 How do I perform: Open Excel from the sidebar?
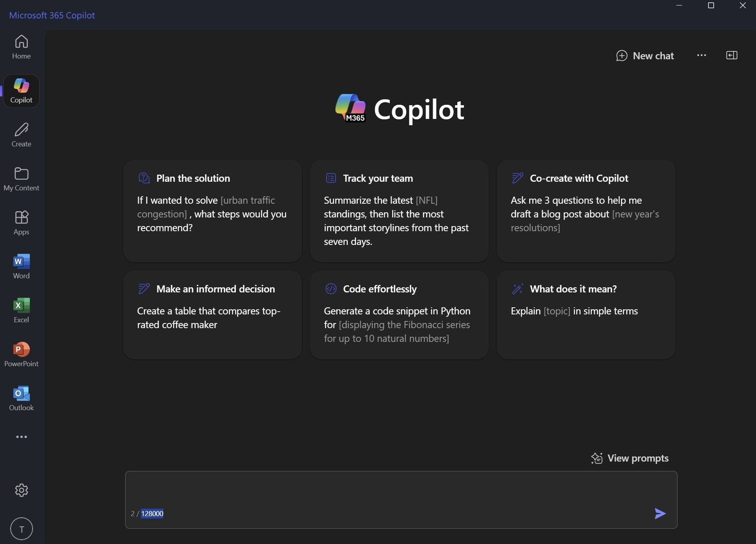coord(21,310)
